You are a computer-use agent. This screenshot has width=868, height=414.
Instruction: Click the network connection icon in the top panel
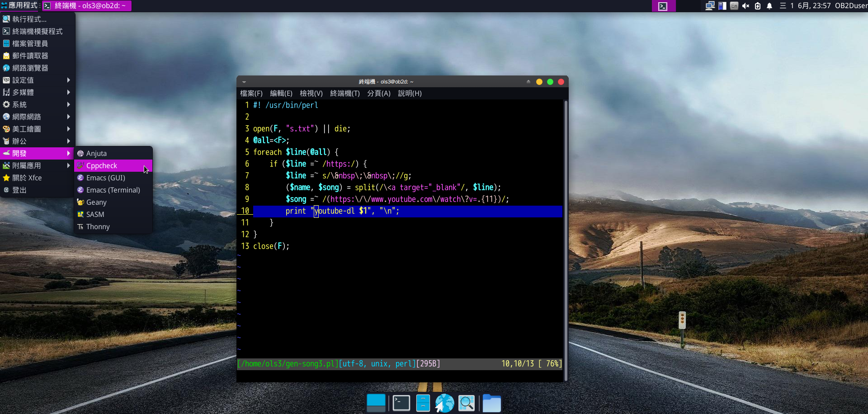[x=710, y=6]
